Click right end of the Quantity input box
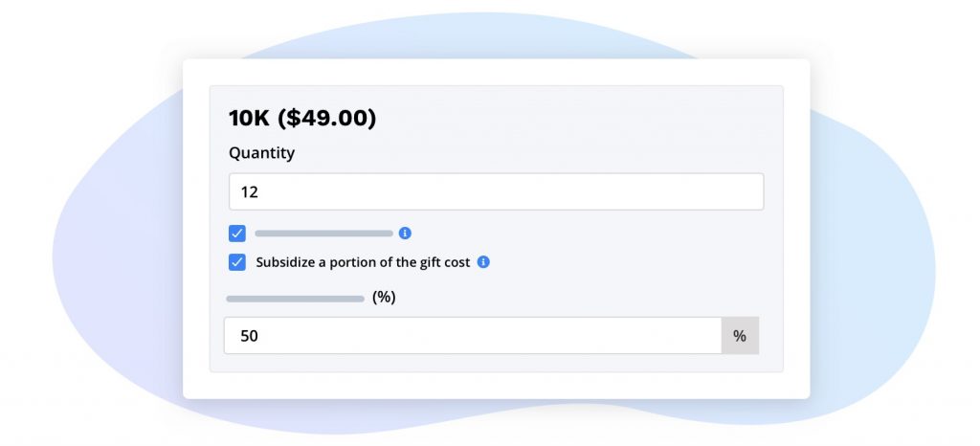This screenshot has height=446, width=980. (746, 191)
